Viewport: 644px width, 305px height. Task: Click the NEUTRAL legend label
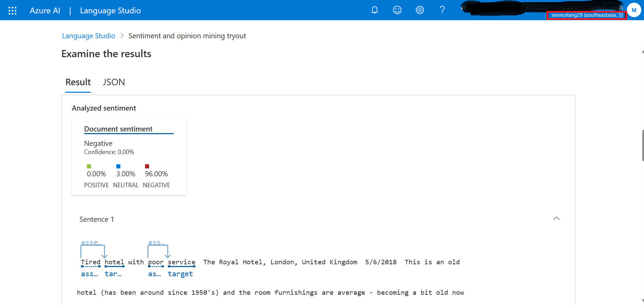[x=126, y=185]
